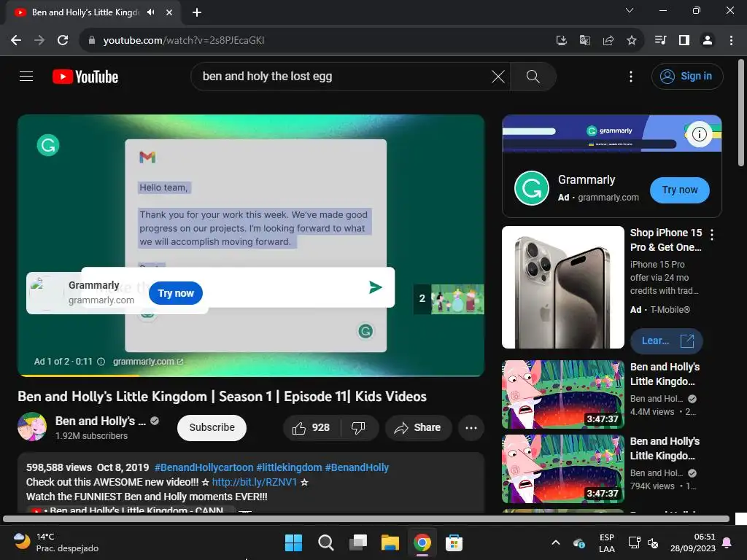The height and width of the screenshot is (560, 747).
Task: Expand the tab search chevron
Action: [x=630, y=10]
